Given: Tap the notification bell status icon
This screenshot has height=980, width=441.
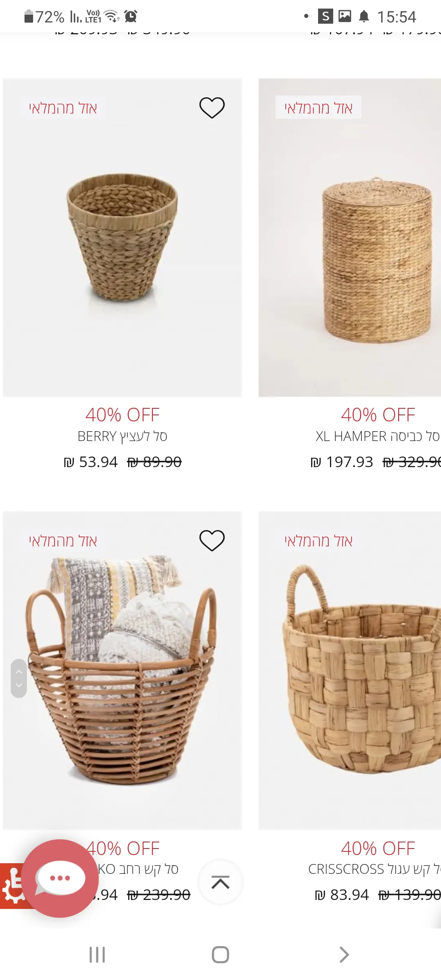Looking at the screenshot, I should pos(364,16).
